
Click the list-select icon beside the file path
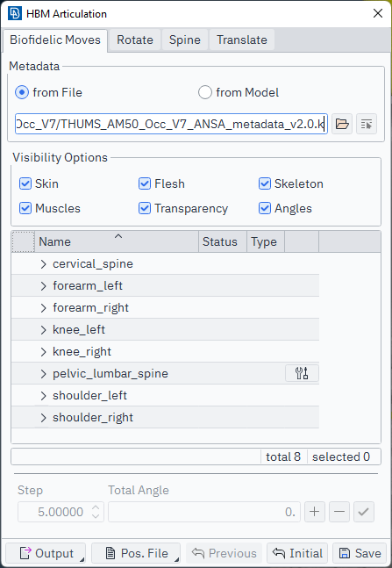point(367,125)
